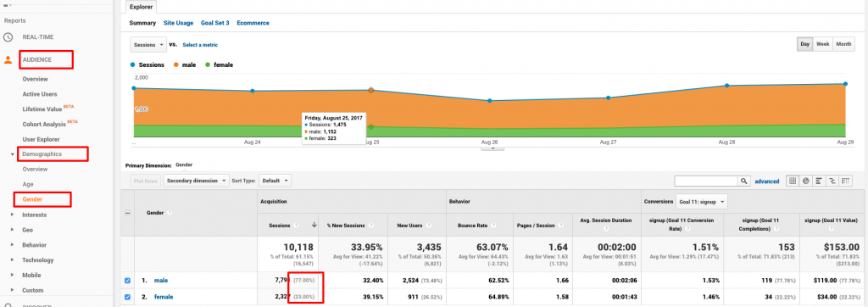
Task: Focus the table search input field
Action: [x=706, y=181]
